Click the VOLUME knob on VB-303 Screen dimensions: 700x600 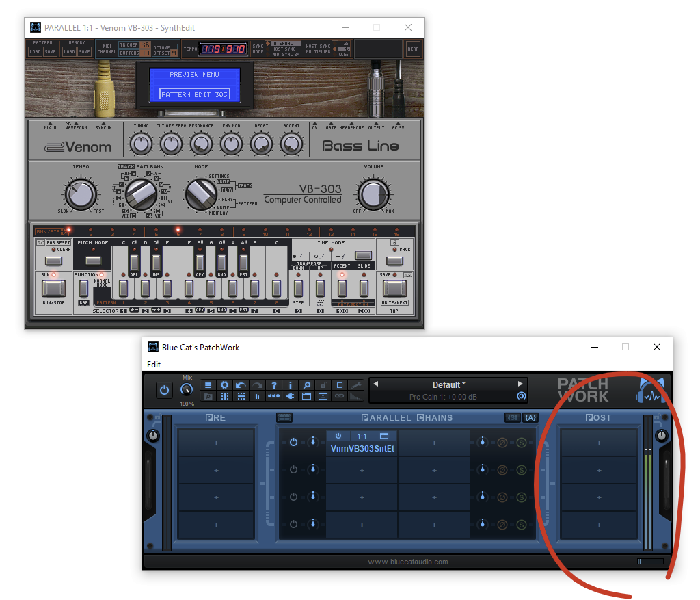pos(373,194)
